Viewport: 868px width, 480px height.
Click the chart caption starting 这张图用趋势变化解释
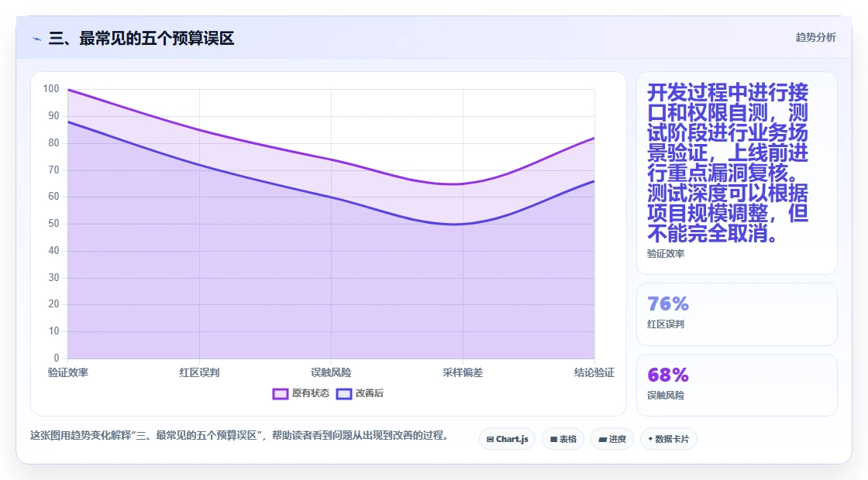coord(239,435)
